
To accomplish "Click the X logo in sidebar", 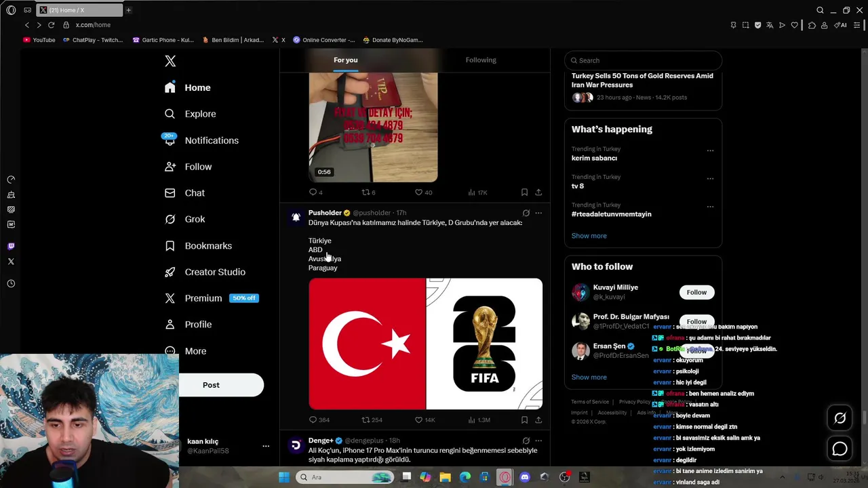I will coord(170,61).
